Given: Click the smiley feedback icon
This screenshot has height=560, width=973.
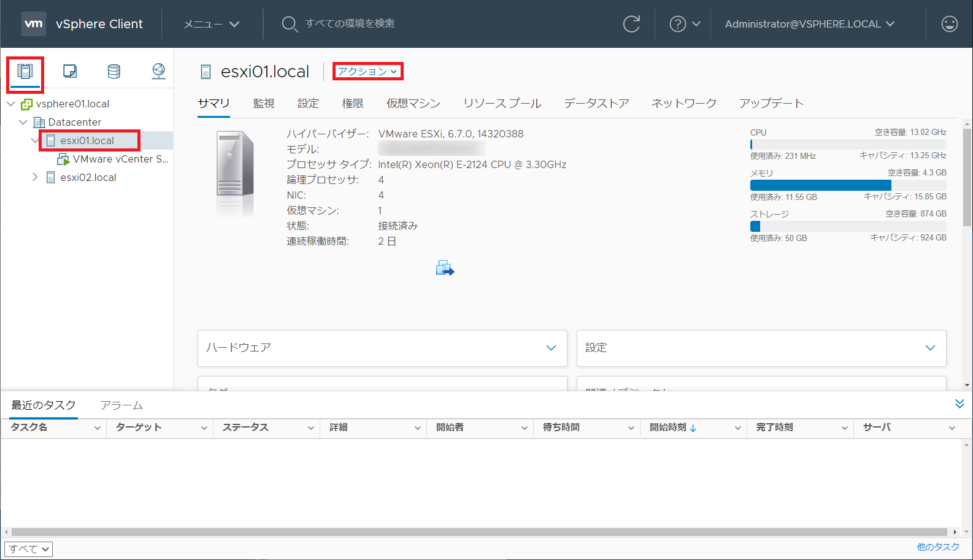Looking at the screenshot, I should pyautogui.click(x=949, y=24).
